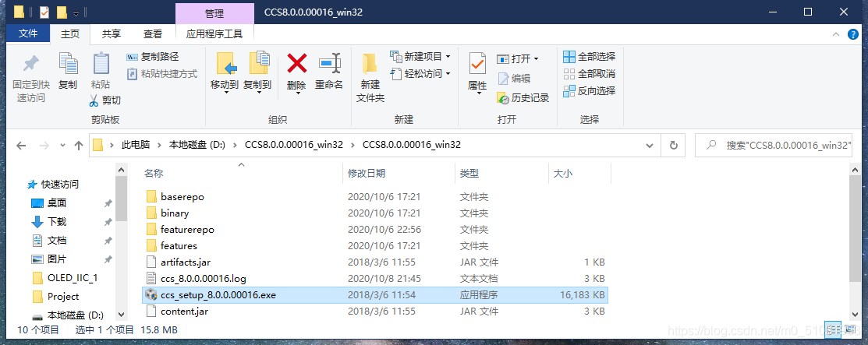This screenshot has width=868, height=345.
Task: Click Pin to Quick access (固定到快速访问)
Action: pyautogui.click(x=31, y=78)
